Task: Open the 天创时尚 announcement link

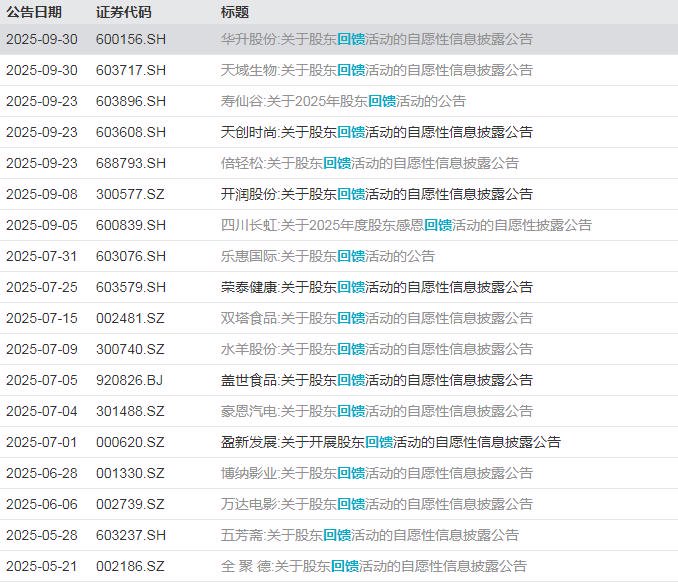Action: coord(377,132)
